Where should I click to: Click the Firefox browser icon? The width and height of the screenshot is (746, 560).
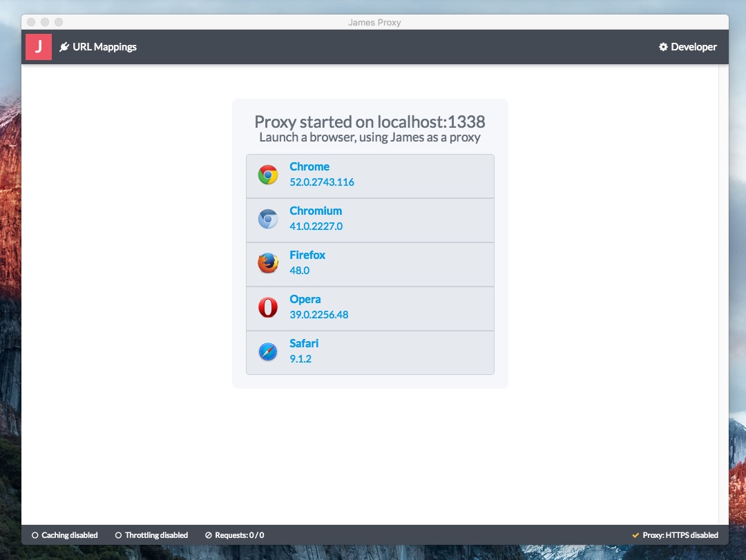click(x=268, y=263)
